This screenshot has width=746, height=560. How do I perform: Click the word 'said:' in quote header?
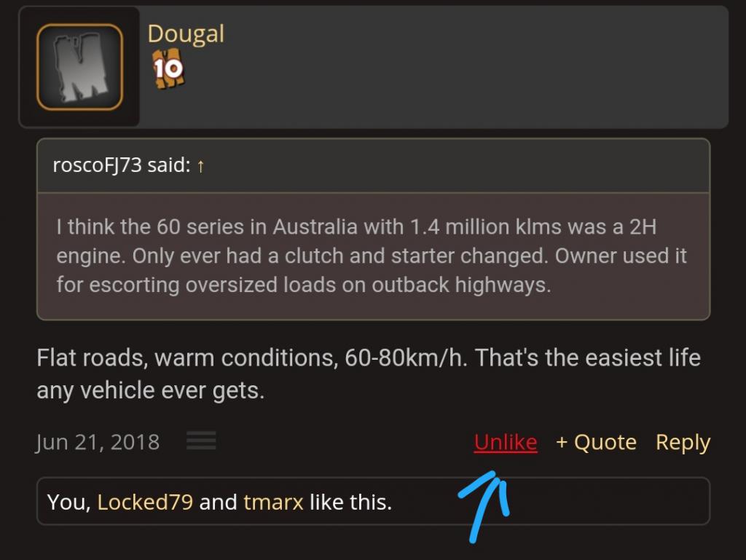(169, 165)
